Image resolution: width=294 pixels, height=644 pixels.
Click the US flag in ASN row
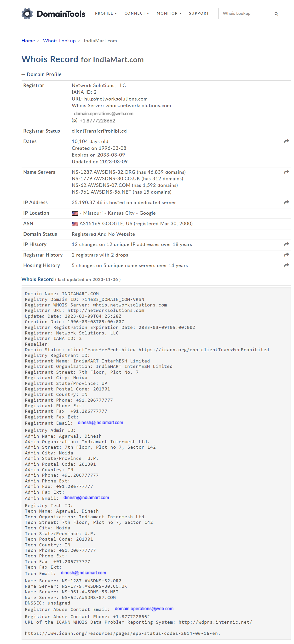(75, 224)
